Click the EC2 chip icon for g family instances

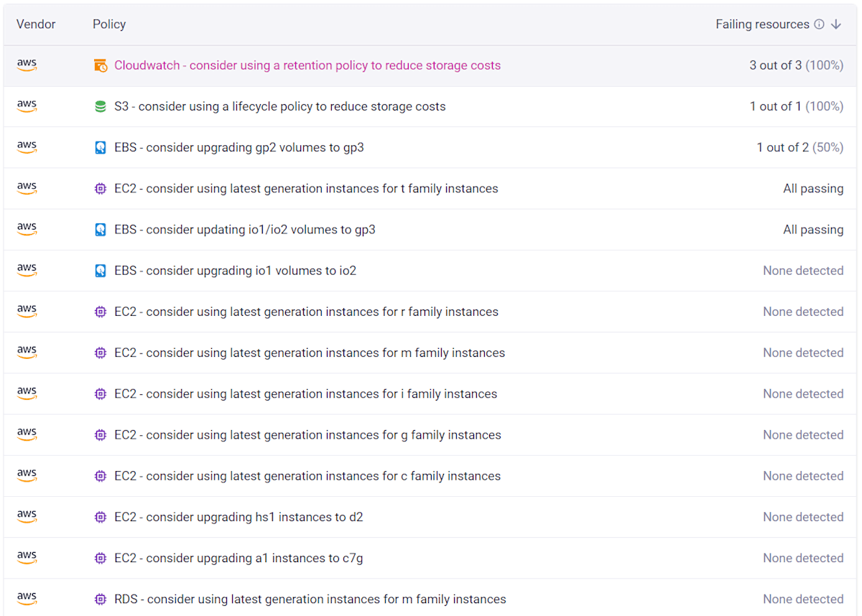click(x=101, y=435)
